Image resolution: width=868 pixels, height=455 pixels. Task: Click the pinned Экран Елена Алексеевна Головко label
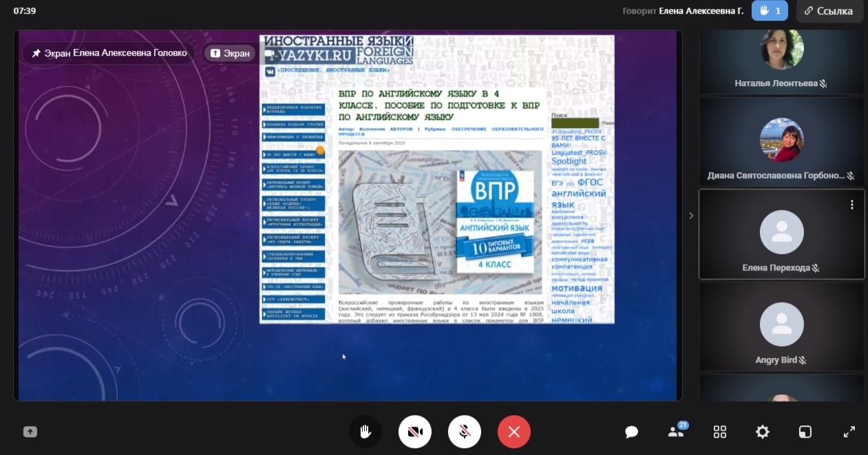(109, 53)
